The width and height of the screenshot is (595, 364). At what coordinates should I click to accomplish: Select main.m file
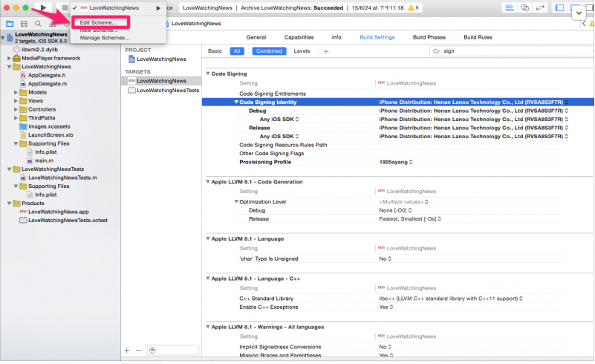pyautogui.click(x=44, y=160)
